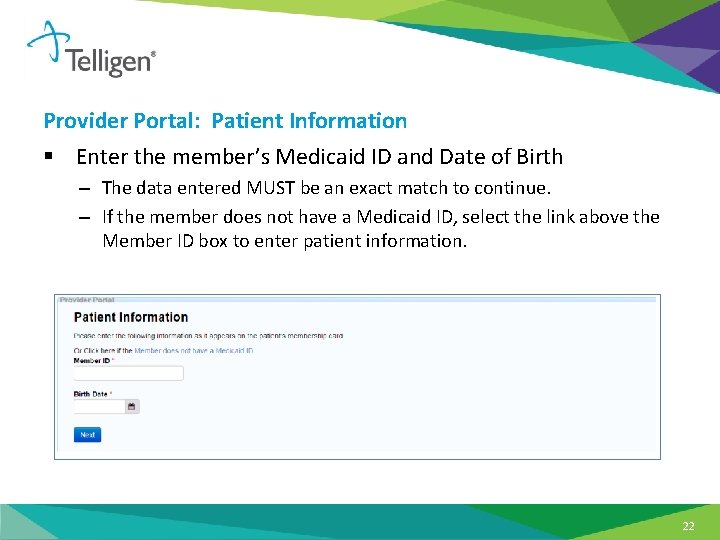The width and height of the screenshot is (720, 540).
Task: Click the slide title 'Provider Portal: Patient Information'
Action: pos(225,121)
